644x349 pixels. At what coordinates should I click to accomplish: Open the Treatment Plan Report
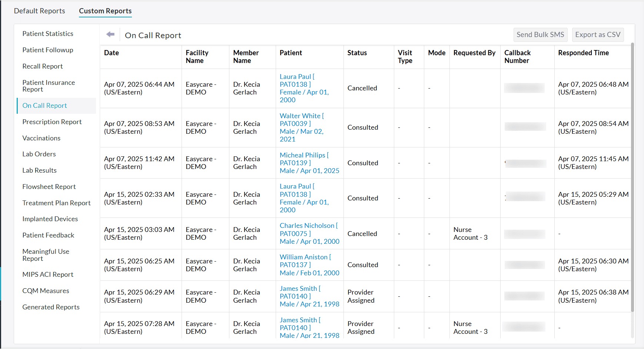56,203
